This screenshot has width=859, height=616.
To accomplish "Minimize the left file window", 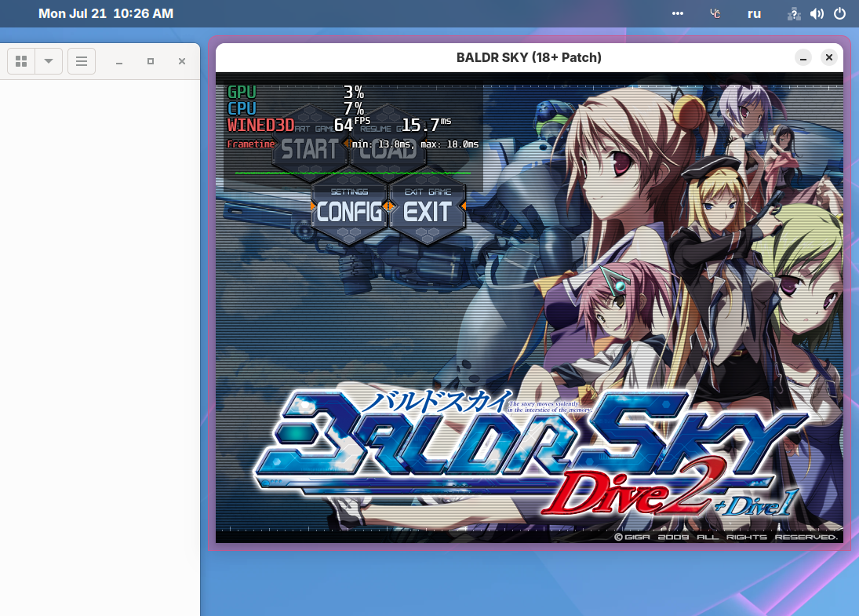I will 119,61.
